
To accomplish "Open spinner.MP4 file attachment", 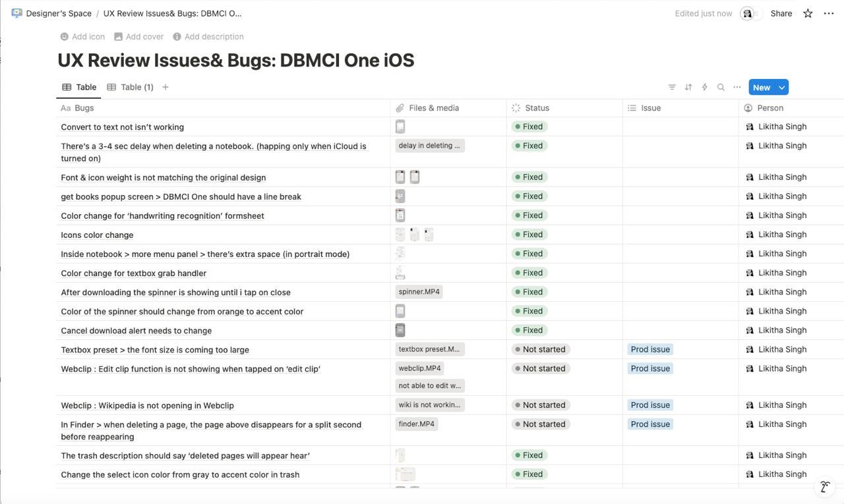I will tap(419, 292).
